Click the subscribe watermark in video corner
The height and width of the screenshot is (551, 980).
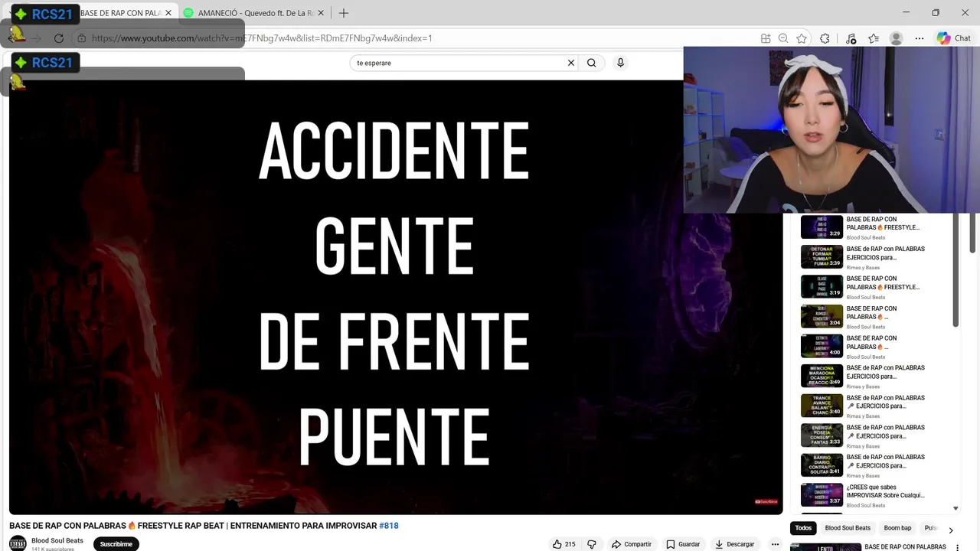[x=766, y=502]
